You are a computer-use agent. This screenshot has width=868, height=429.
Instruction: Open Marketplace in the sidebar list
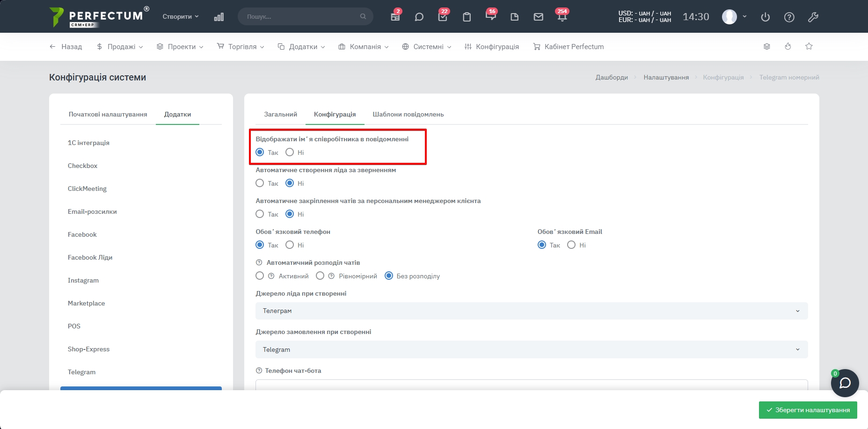tap(86, 303)
